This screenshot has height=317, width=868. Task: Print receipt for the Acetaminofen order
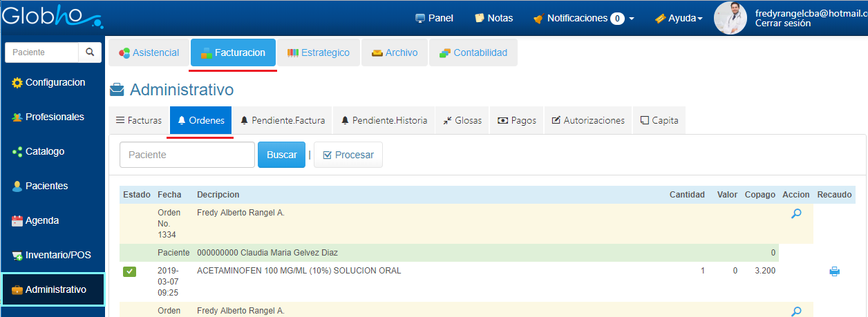point(834,271)
